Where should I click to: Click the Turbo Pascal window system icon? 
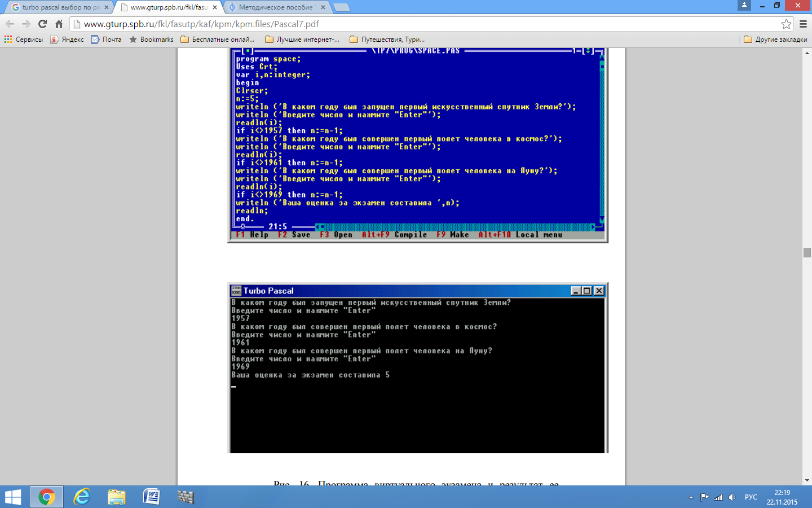236,291
